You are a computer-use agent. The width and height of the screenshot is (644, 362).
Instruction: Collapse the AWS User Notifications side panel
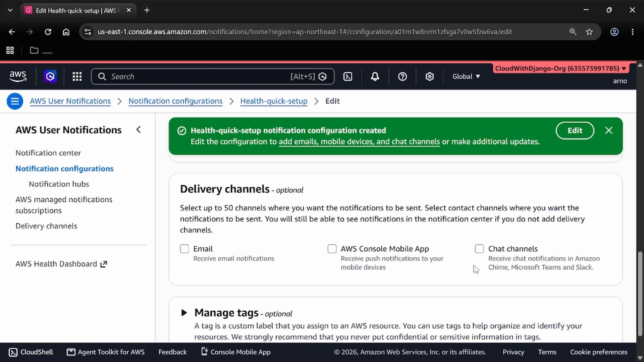point(139,130)
